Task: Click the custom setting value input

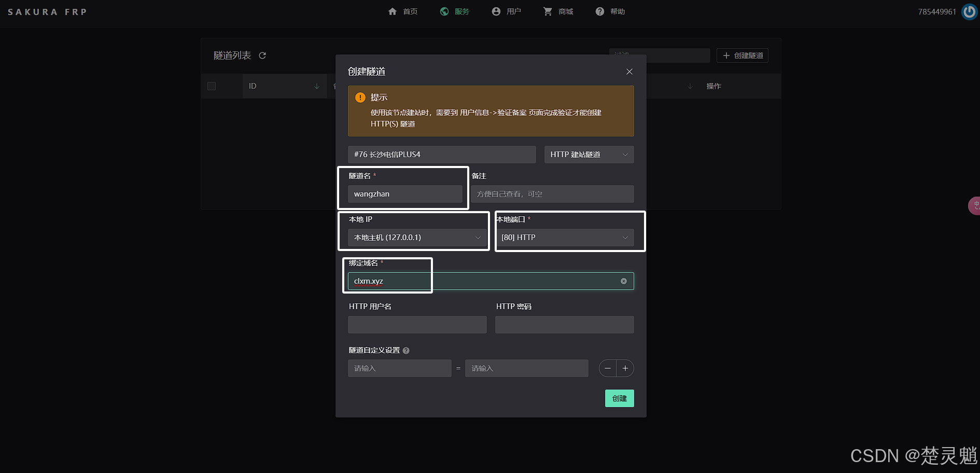Action: coord(527,368)
